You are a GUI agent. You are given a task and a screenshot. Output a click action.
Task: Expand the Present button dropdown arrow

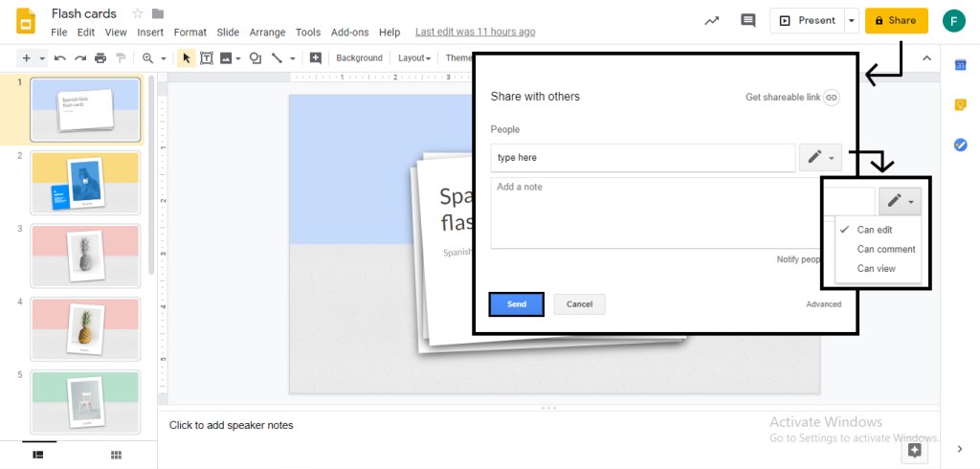click(852, 20)
